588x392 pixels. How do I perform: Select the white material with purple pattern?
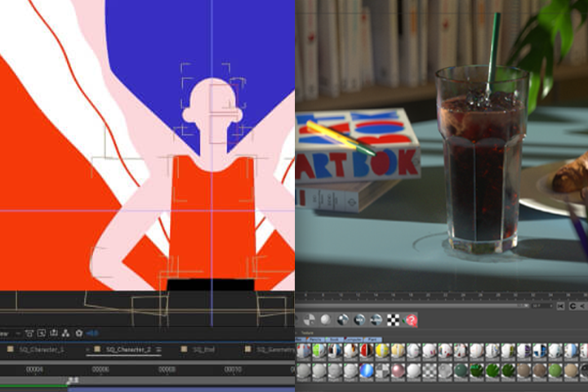pos(523,350)
